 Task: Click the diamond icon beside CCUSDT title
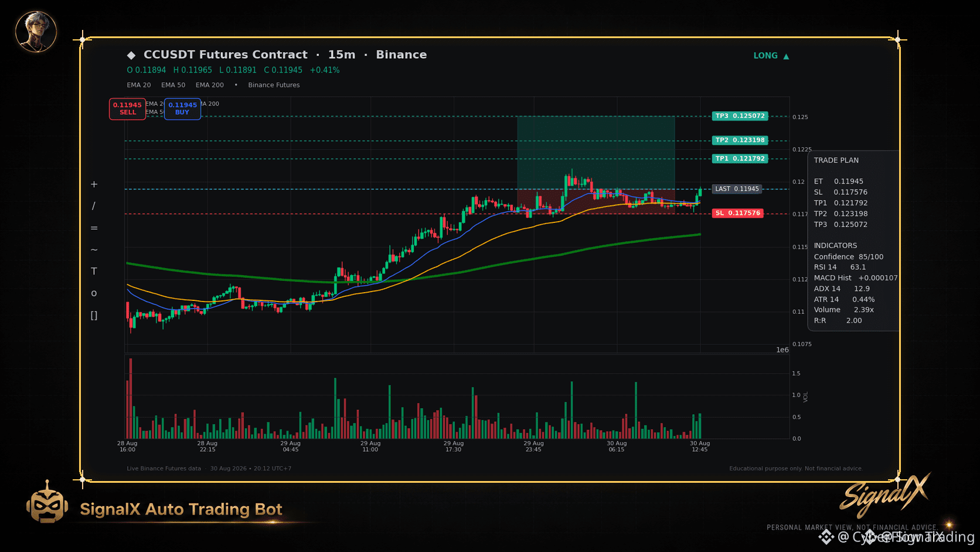click(131, 55)
